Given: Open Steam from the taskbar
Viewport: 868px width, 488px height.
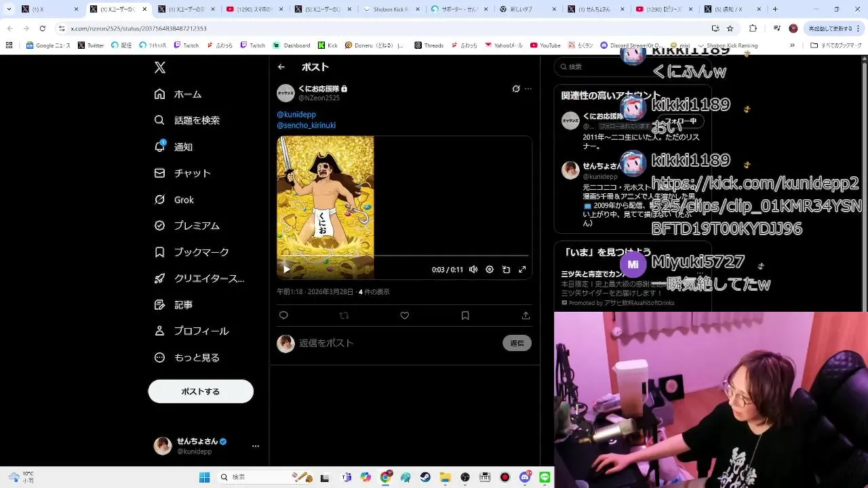Looking at the screenshot, I should pyautogui.click(x=425, y=477).
